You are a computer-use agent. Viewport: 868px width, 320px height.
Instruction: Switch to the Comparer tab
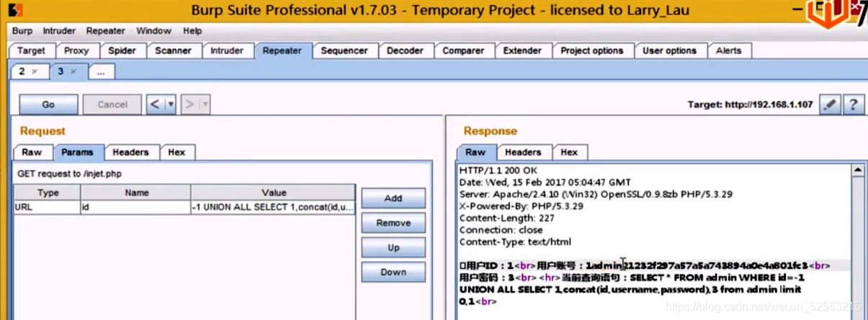tap(463, 50)
